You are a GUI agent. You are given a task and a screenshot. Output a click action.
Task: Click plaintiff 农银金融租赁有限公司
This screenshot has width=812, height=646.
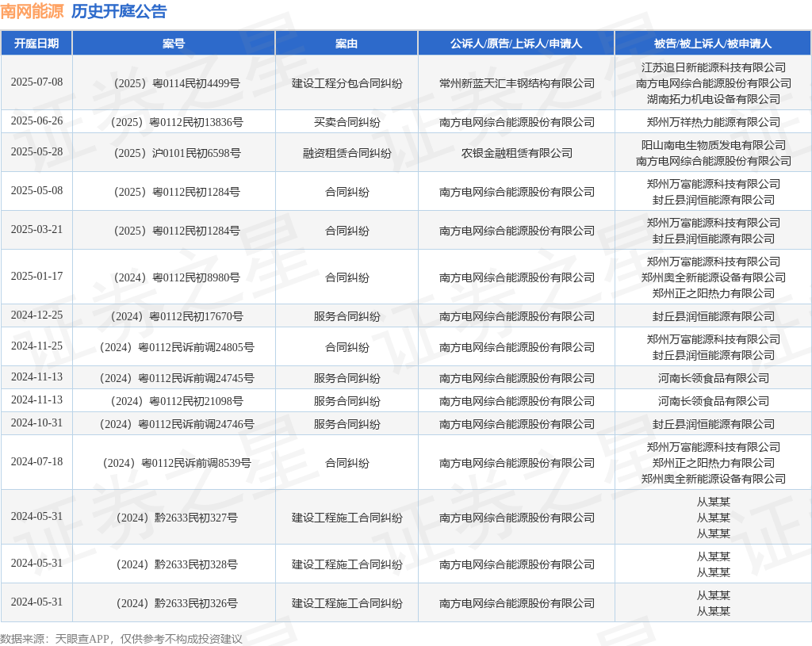(517, 153)
